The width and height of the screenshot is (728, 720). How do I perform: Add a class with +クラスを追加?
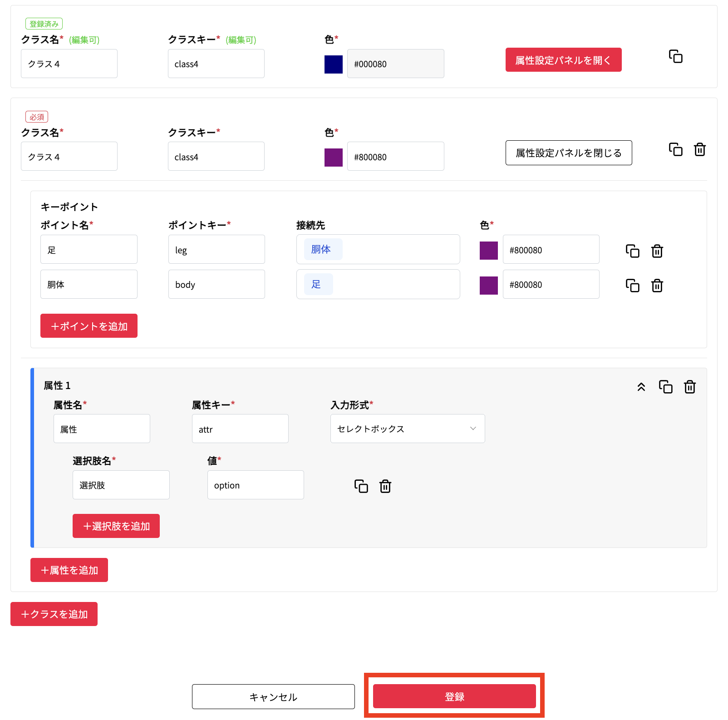tap(54, 614)
